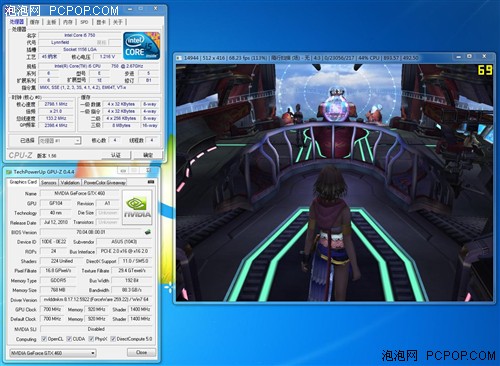Minimize the game emulator window
Viewport: 500px width, 366px height.
[x=459, y=57]
